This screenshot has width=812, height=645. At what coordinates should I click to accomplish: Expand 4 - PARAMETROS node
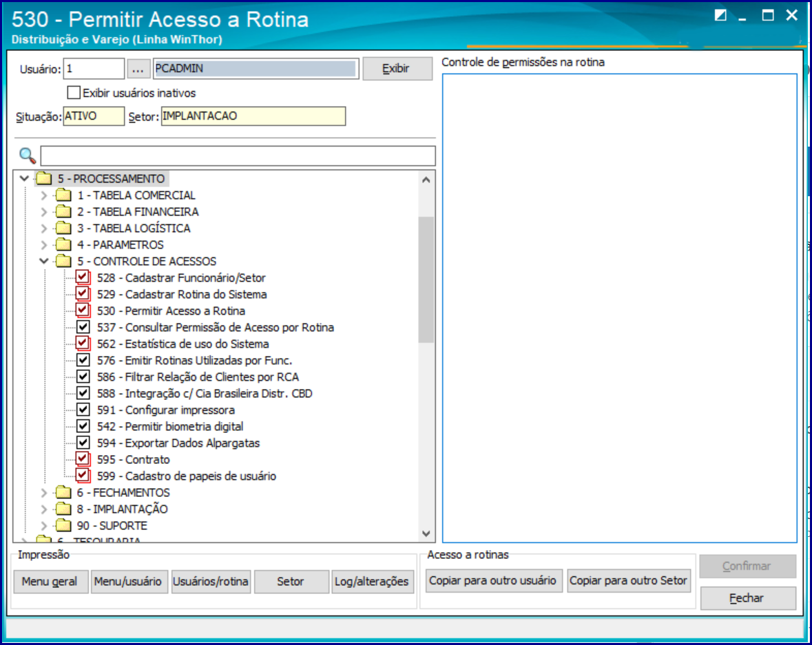tap(44, 245)
